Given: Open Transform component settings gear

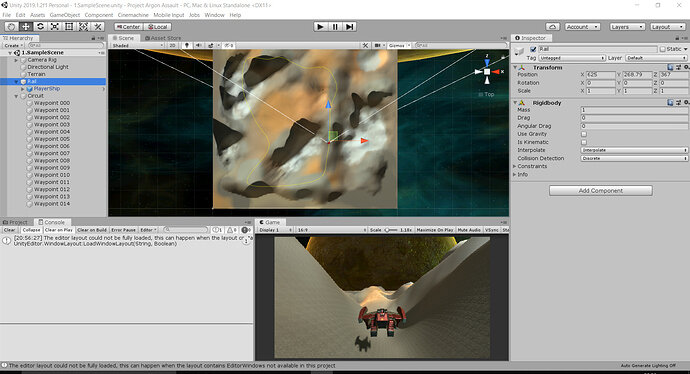Looking at the screenshot, I should pyautogui.click(x=686, y=67).
